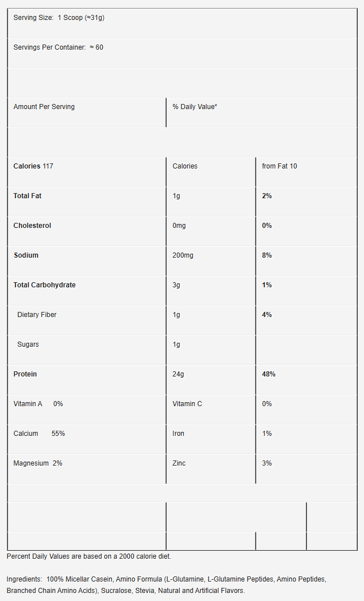Click the Amount Per Serving header cell
Viewport: 364px width, 601px height.
[87, 113]
